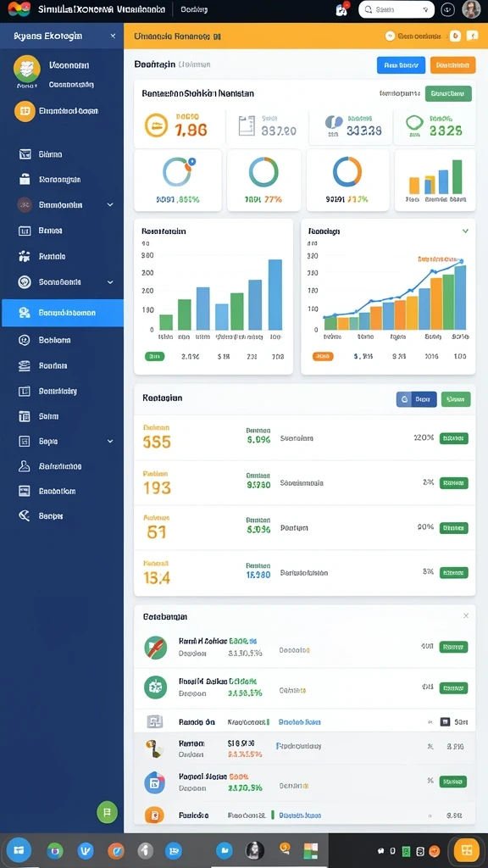Click the stacked layers icon in sidebar
488x868 pixels.
(25, 366)
